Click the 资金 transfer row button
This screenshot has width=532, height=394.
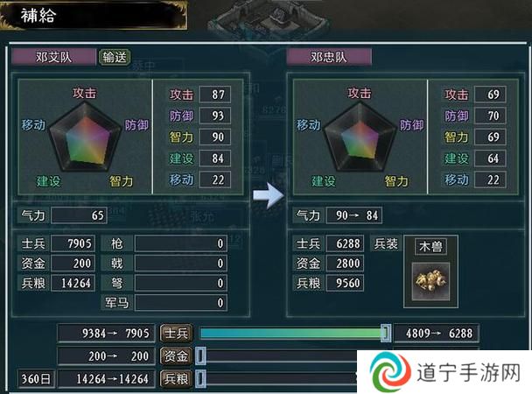(x=176, y=356)
